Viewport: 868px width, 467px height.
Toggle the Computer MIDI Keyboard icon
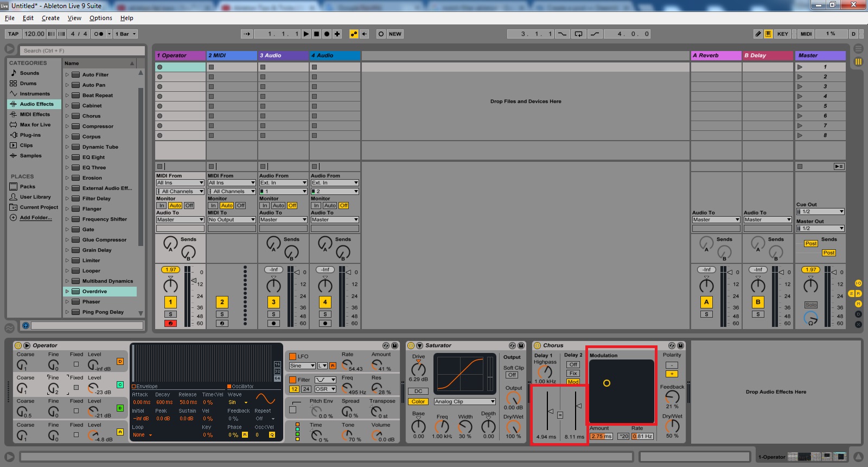[768, 34]
